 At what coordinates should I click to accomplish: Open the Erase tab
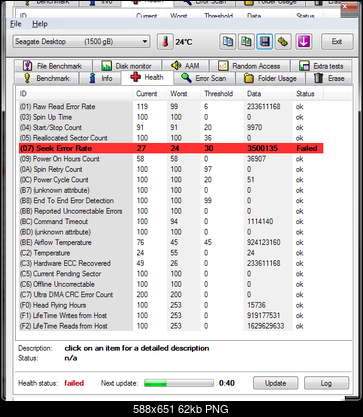click(x=329, y=78)
